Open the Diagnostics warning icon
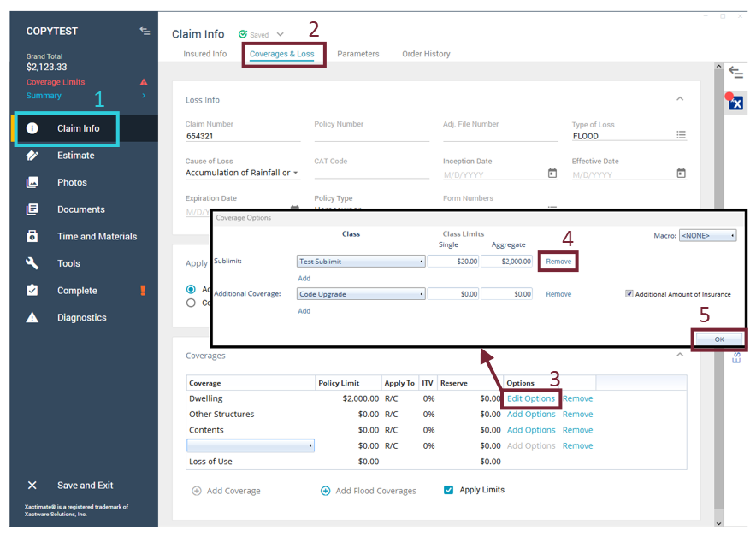756x536 pixels. tap(32, 317)
